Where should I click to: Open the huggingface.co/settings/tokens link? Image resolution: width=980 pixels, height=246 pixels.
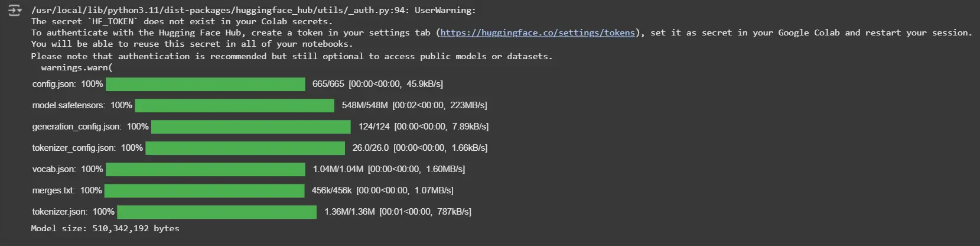[x=538, y=33]
